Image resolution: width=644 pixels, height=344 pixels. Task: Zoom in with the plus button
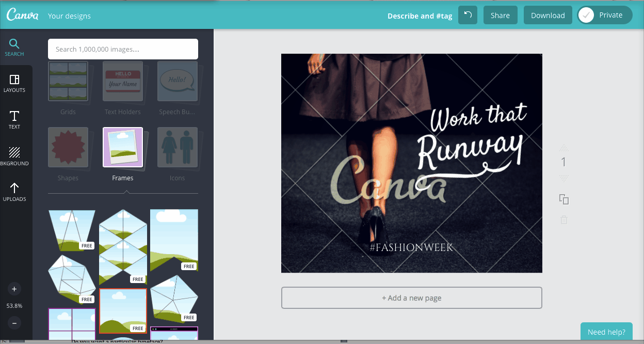coord(14,289)
